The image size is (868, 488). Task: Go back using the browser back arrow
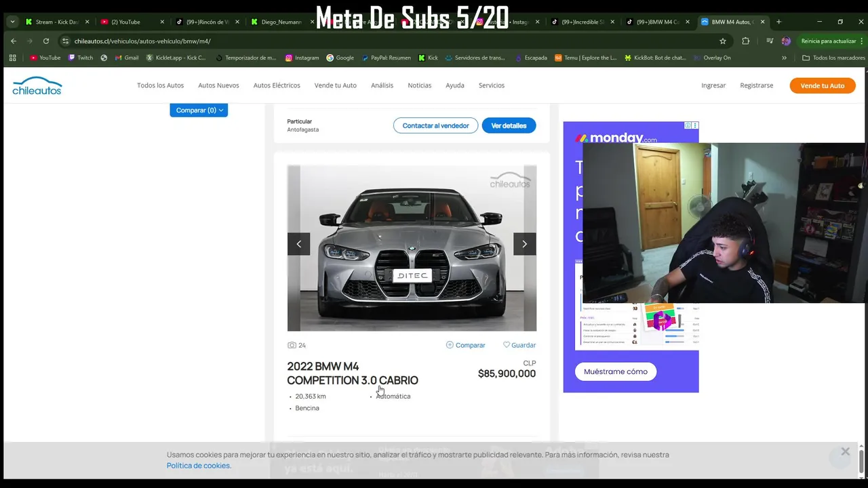(x=14, y=41)
